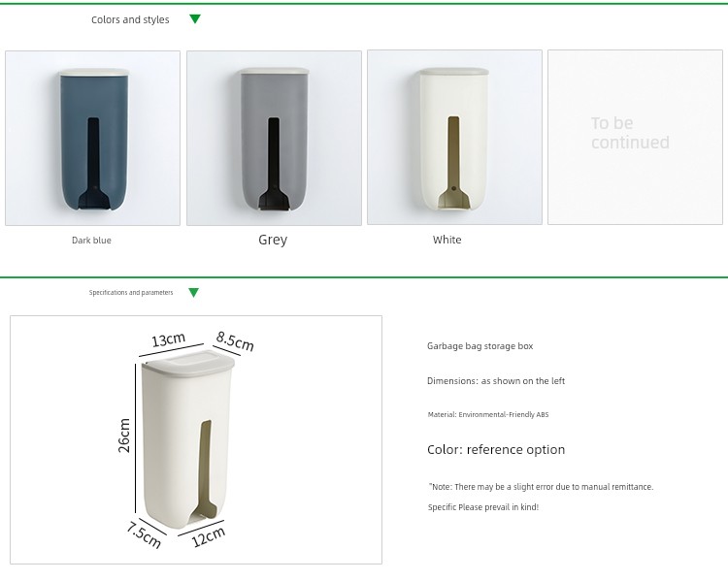
Task: Click the 26cm height label
Action: [x=124, y=436]
